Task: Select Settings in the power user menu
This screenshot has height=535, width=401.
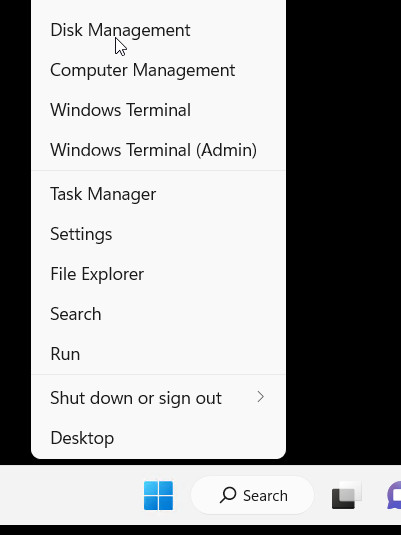Action: point(158,234)
